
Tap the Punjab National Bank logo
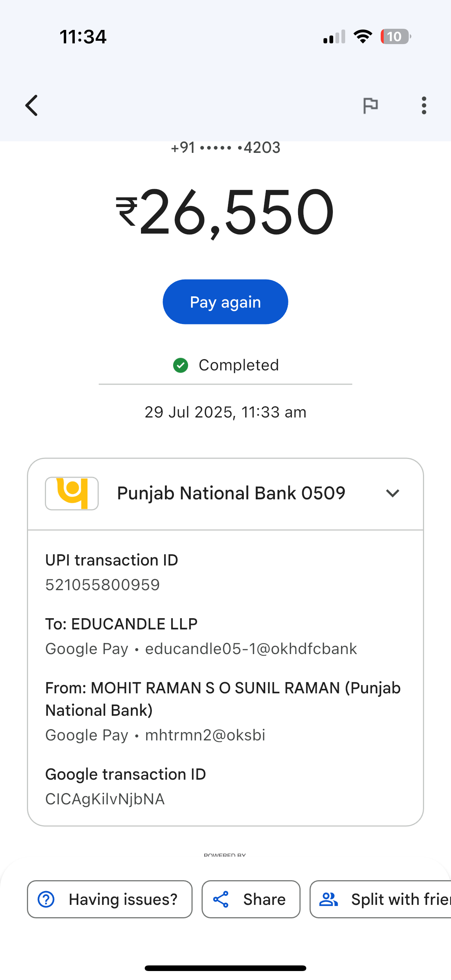72,493
